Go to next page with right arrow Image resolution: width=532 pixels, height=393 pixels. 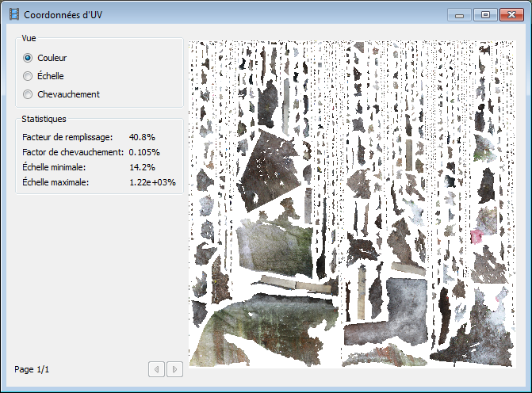174,368
